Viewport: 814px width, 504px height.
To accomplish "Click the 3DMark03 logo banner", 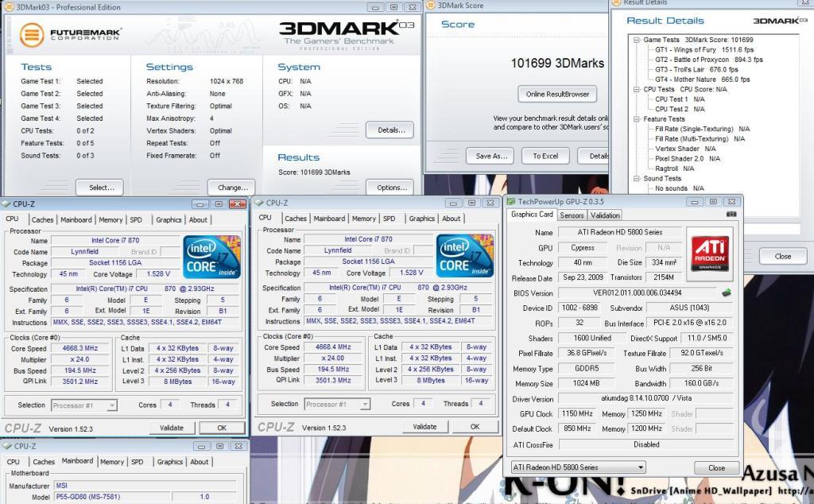I will 346,34.
